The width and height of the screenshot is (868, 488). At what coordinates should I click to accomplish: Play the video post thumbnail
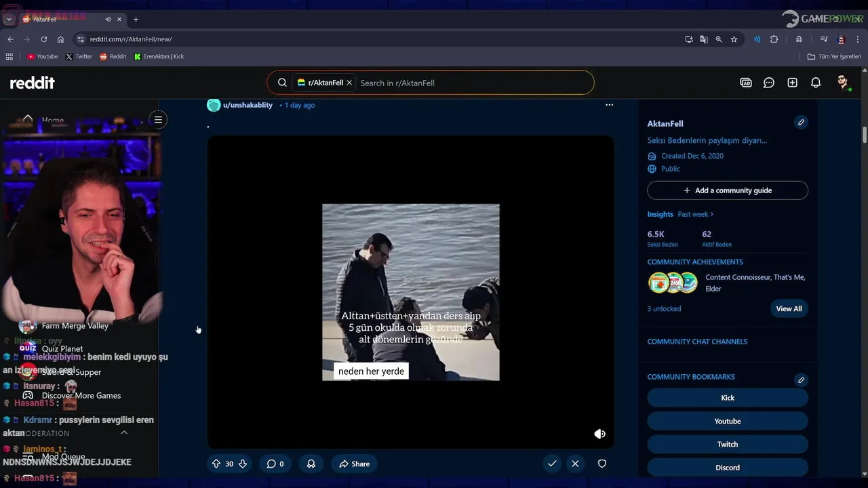(x=410, y=292)
